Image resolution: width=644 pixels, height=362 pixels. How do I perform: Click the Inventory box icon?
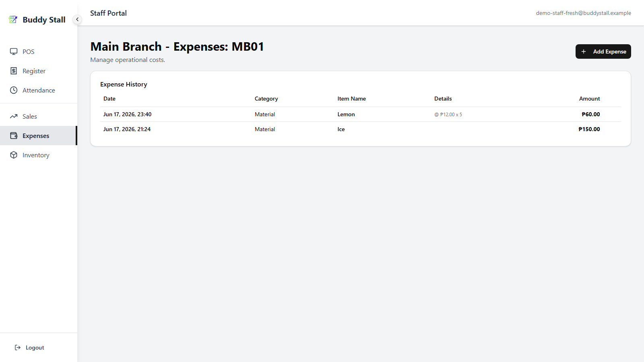[14, 155]
